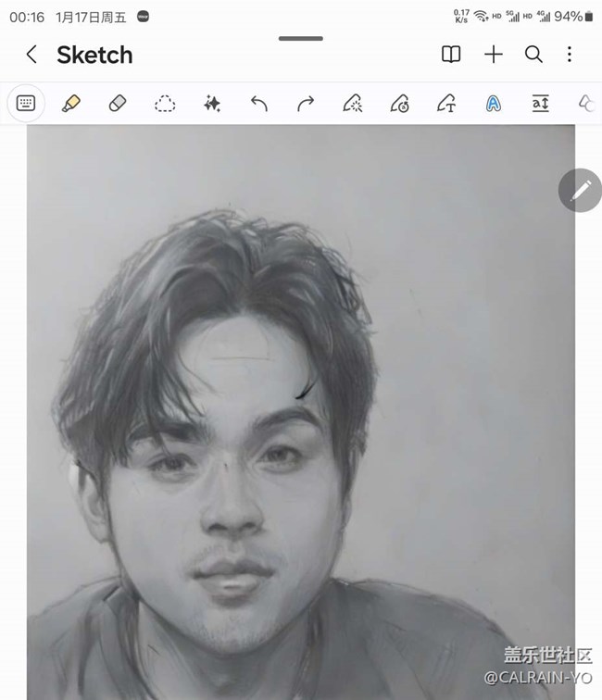Switch to keyboard text input mode

tap(26, 104)
